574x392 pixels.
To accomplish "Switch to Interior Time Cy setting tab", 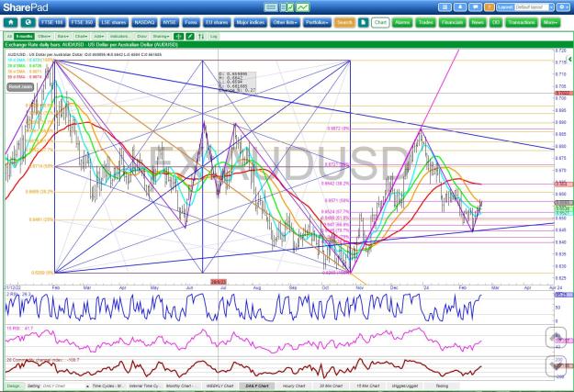I will (144, 386).
